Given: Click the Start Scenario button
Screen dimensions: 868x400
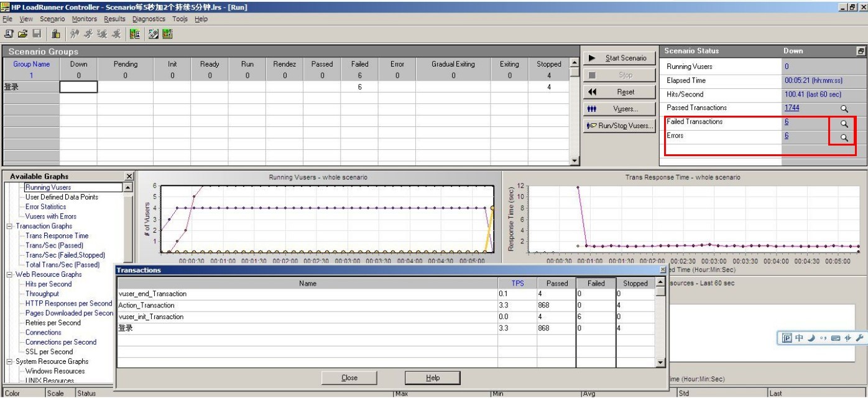Looking at the screenshot, I should coord(619,58).
